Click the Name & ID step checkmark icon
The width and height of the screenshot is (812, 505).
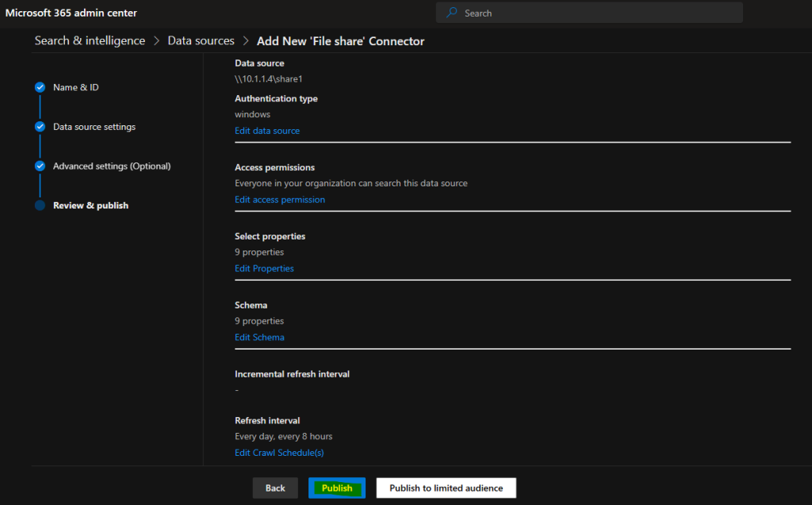point(40,87)
